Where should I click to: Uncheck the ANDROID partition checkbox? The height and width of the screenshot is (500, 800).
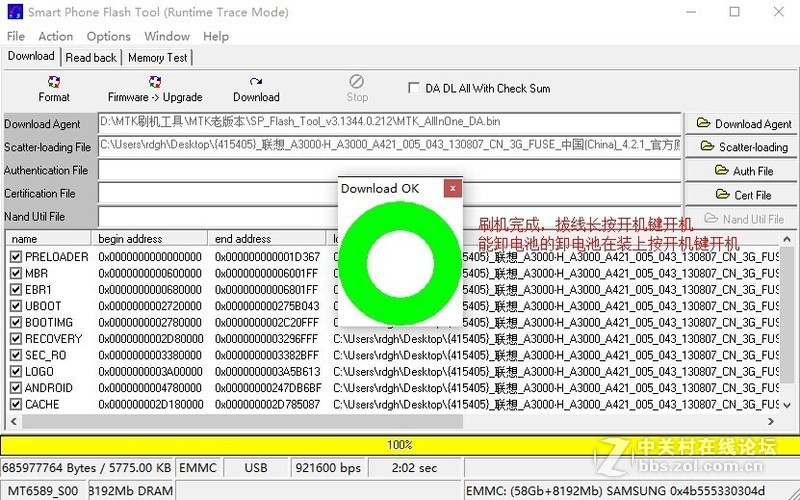[15, 387]
